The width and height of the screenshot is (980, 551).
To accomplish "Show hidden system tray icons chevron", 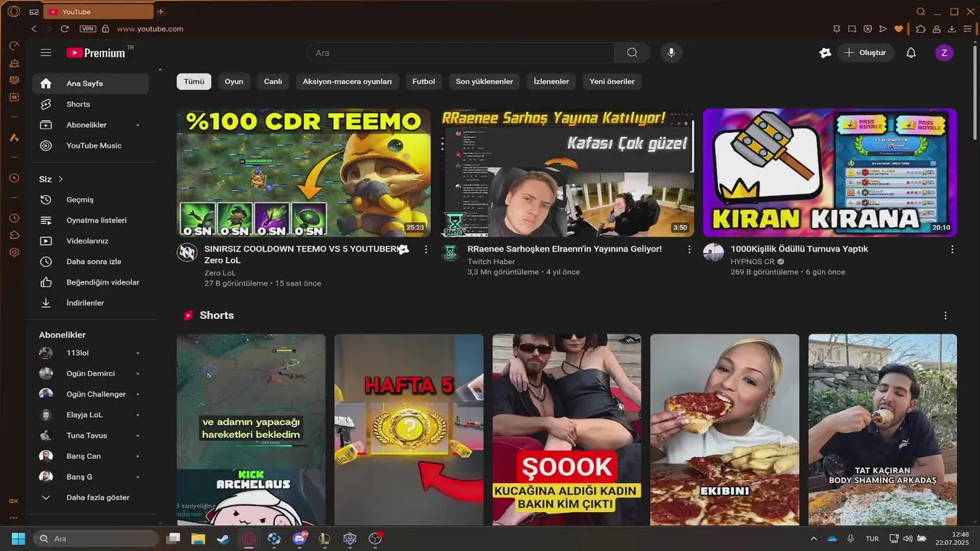I will [x=813, y=539].
